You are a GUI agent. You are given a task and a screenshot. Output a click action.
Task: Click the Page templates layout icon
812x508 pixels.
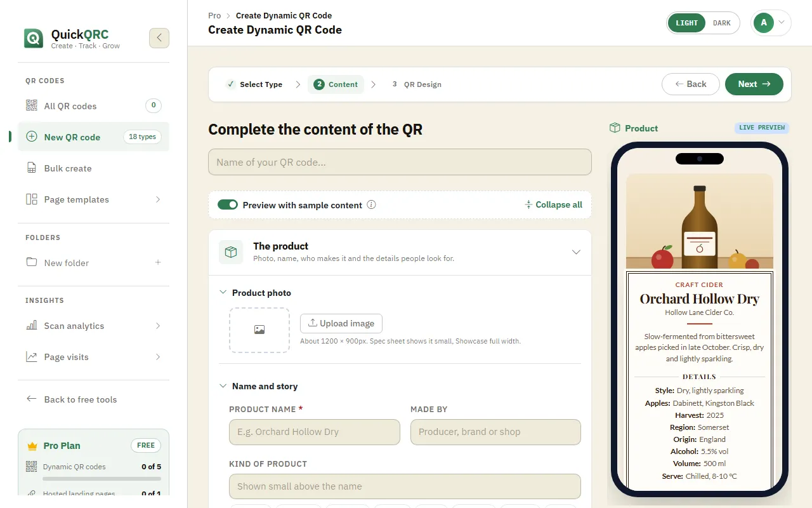coord(32,199)
